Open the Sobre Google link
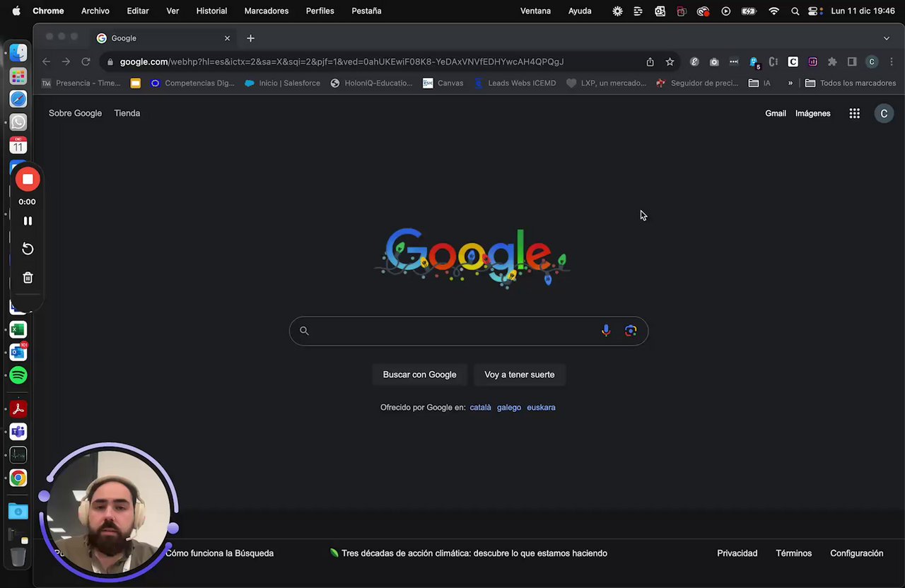Screen dimensions: 905x588 pyautogui.click(x=75, y=113)
